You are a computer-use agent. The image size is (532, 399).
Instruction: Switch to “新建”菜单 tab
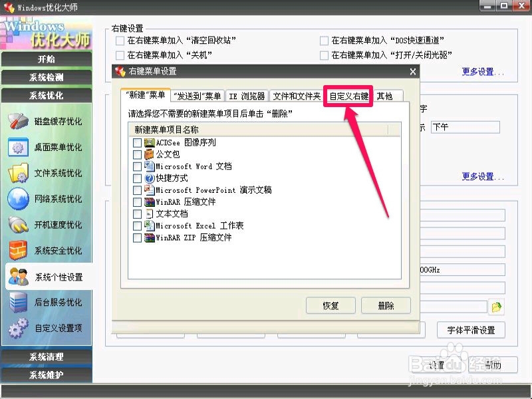pyautogui.click(x=145, y=95)
